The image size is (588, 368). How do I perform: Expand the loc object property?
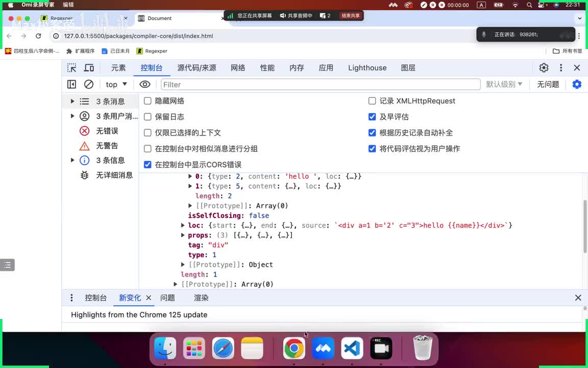click(183, 225)
